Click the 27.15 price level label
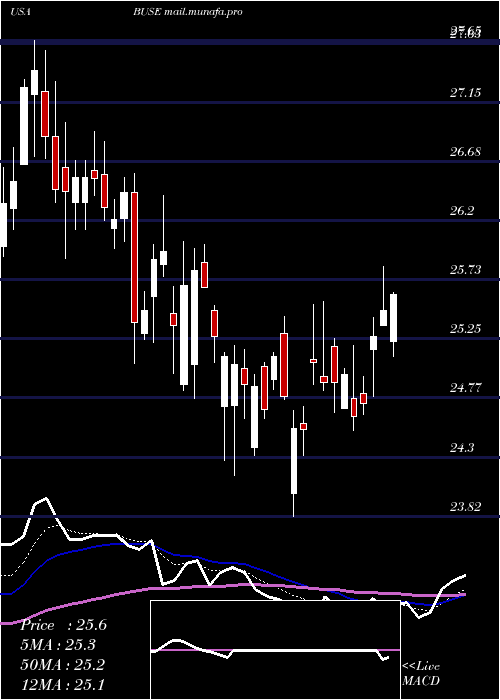This screenshot has height=700, width=500. click(465, 93)
